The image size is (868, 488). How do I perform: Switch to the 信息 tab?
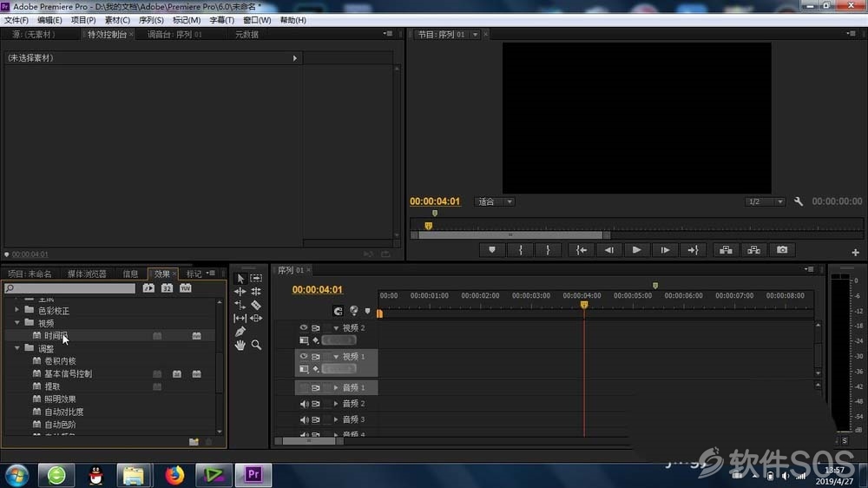point(131,274)
